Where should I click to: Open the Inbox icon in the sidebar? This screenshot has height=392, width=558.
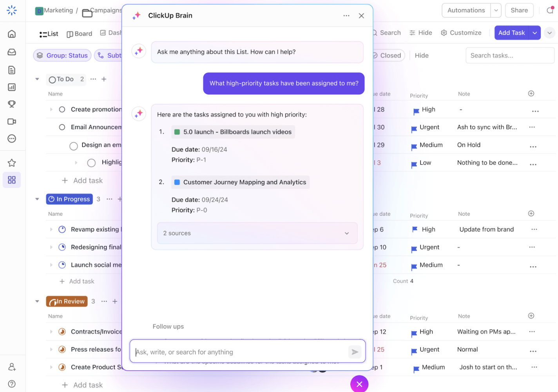pos(12,52)
